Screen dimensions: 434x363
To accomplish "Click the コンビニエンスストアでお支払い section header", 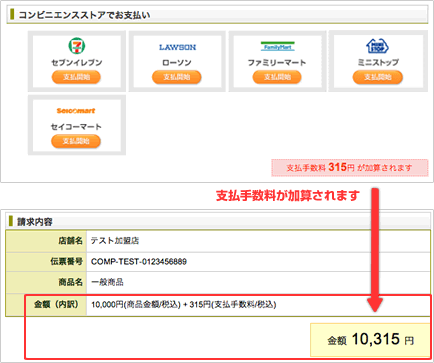I will tap(217, 15).
